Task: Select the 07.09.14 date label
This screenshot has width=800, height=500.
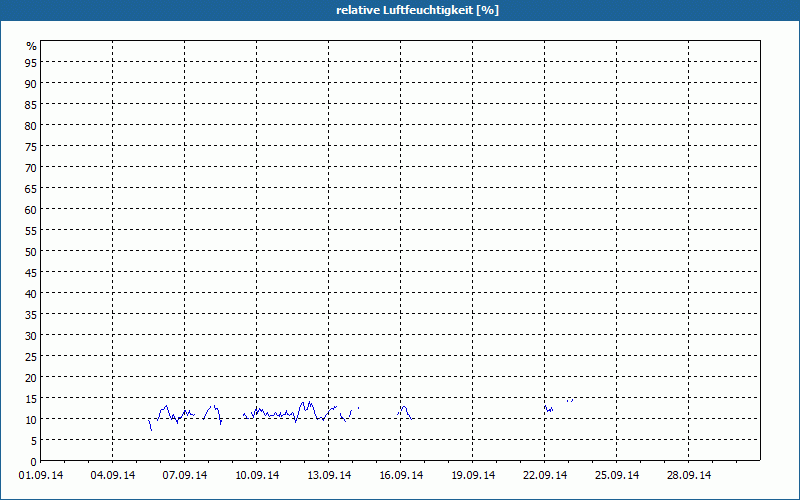Action: (x=184, y=475)
